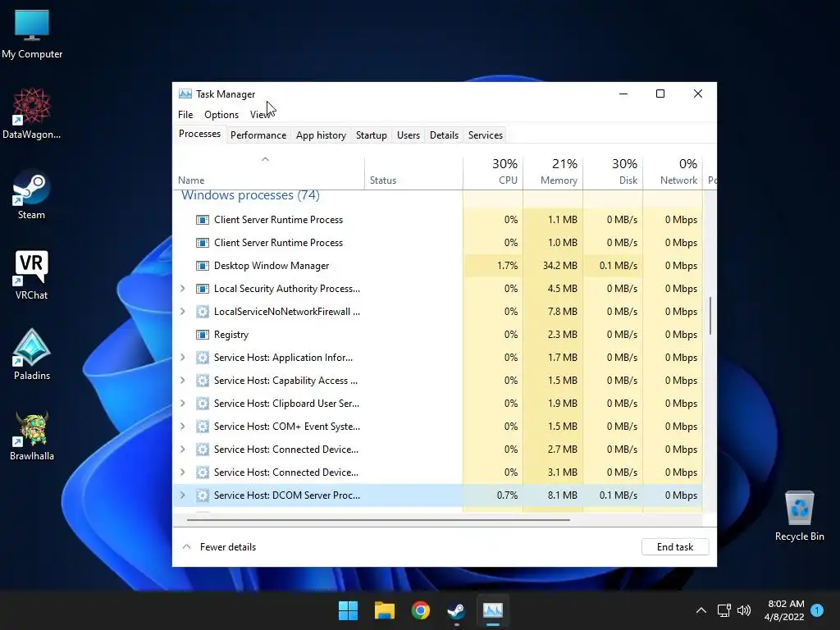840x630 pixels.
Task: Click the End task button
Action: click(x=675, y=547)
